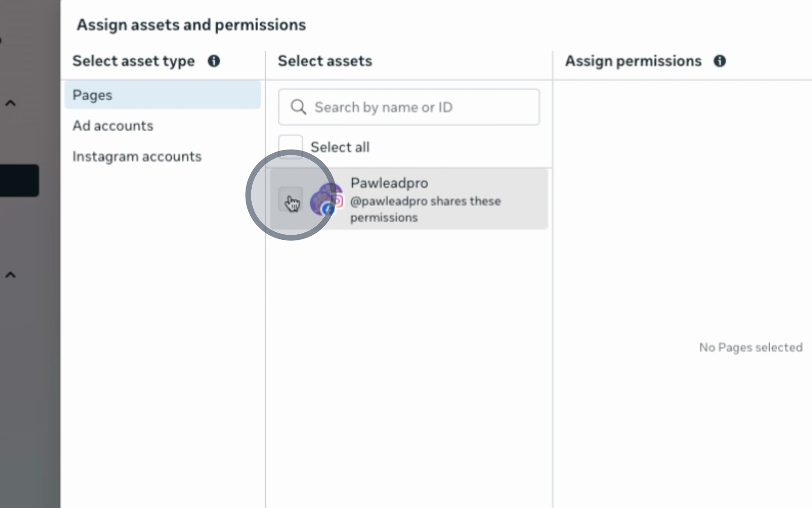Click the Assign assets and permissions heading
Image resolution: width=812 pixels, height=508 pixels.
[191, 25]
